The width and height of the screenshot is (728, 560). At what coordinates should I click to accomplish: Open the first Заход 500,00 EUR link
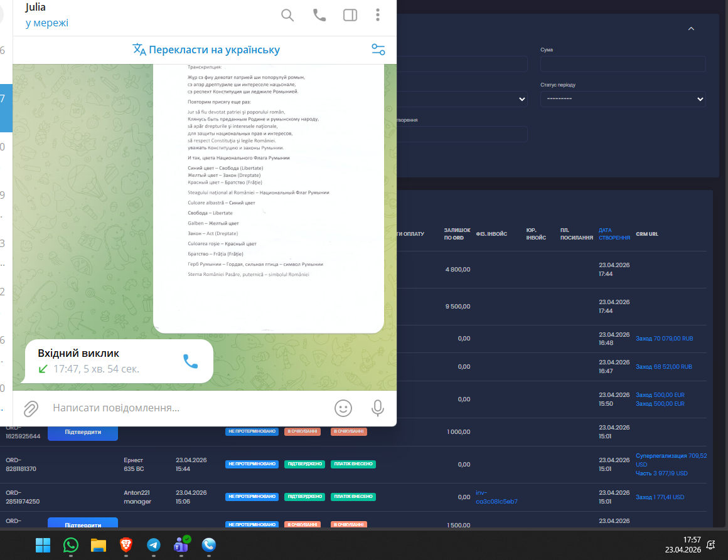tap(660, 395)
